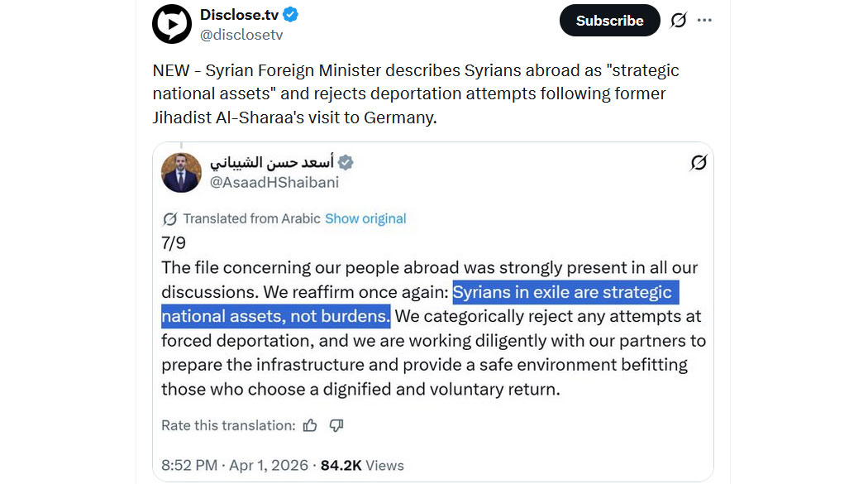Click the Grok icon inside the quoted post
Viewport: 868px width, 484px height.
[699, 163]
